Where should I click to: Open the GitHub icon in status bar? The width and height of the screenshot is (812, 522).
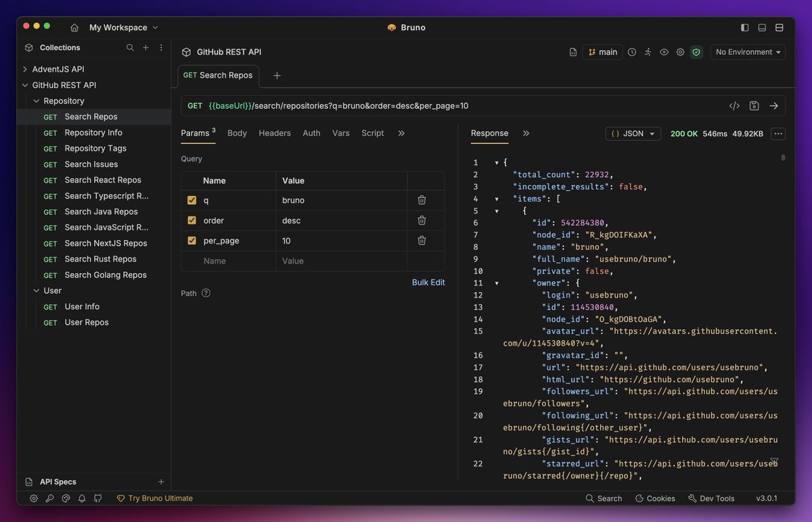(x=98, y=498)
